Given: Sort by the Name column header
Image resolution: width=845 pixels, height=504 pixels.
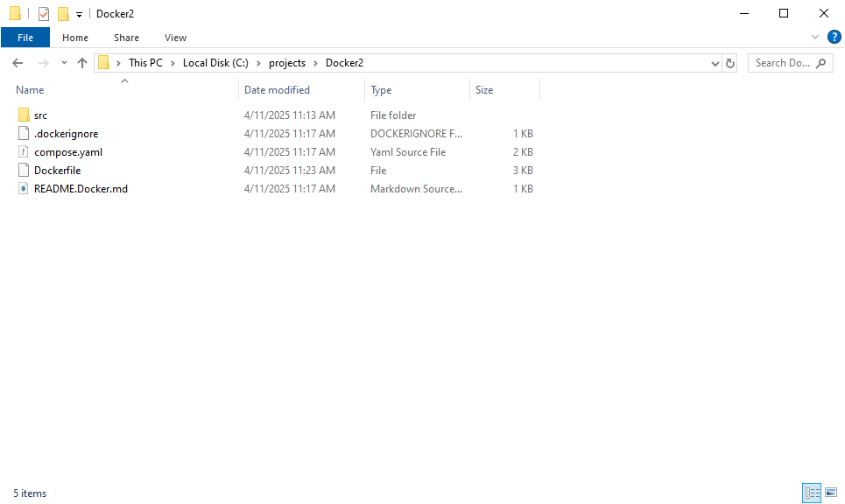Looking at the screenshot, I should click(x=30, y=90).
